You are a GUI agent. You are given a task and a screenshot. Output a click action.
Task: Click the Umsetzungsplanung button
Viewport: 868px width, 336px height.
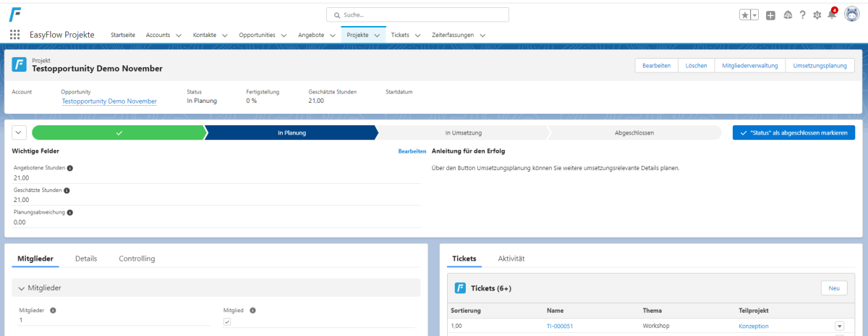coord(820,66)
